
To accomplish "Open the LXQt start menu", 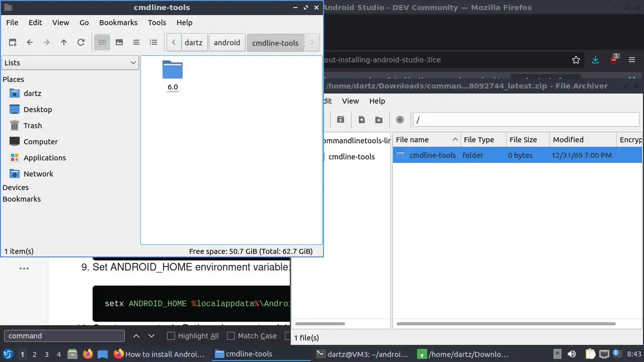I will [x=8, y=354].
